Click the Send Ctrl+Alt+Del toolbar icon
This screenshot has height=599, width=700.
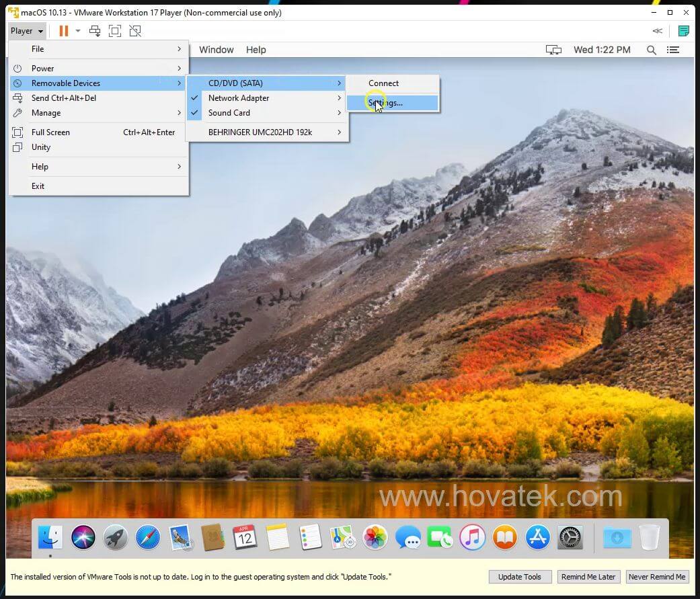click(94, 30)
